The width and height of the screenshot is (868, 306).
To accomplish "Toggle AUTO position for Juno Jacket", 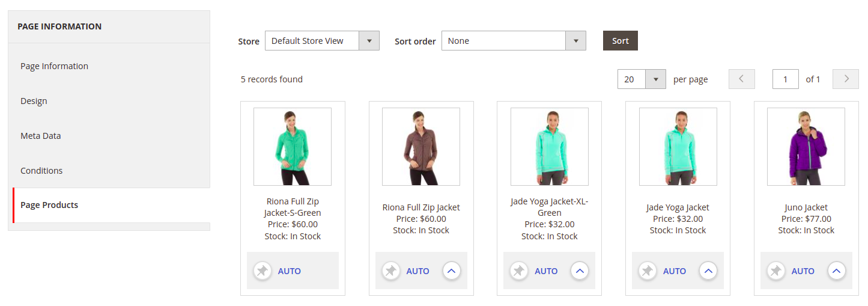I will [x=803, y=271].
